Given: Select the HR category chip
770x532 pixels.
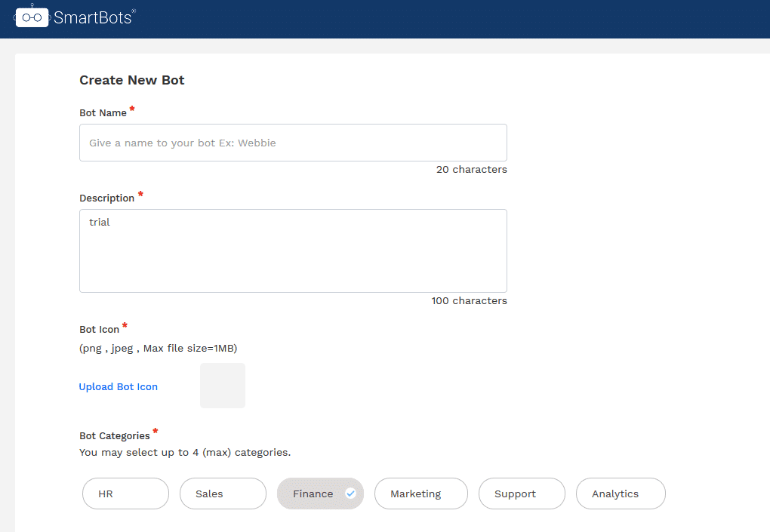Looking at the screenshot, I should tap(125, 493).
